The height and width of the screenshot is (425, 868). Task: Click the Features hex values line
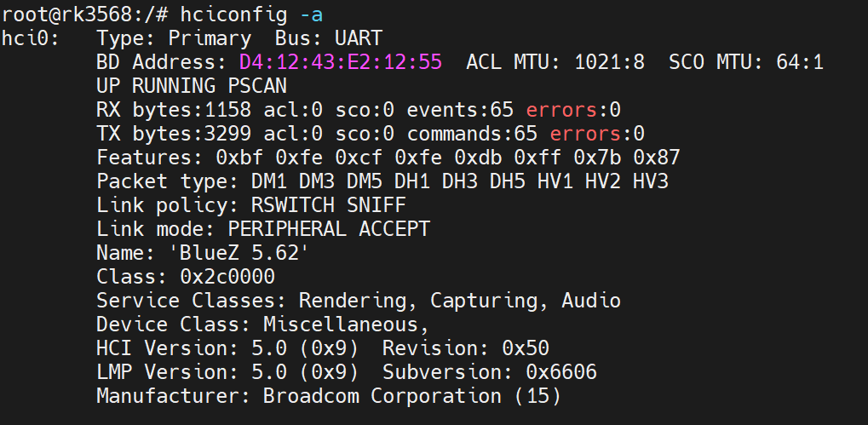(388, 158)
